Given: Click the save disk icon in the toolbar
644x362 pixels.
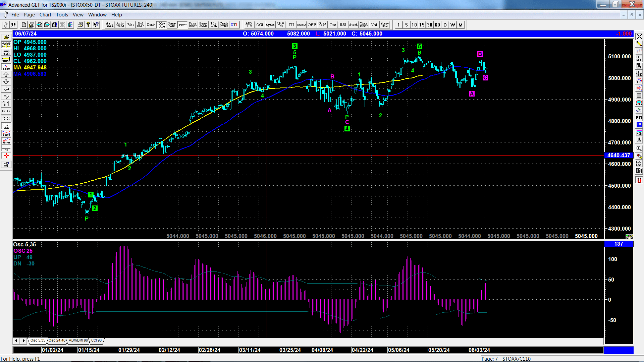Looking at the screenshot, I should pos(32,25).
